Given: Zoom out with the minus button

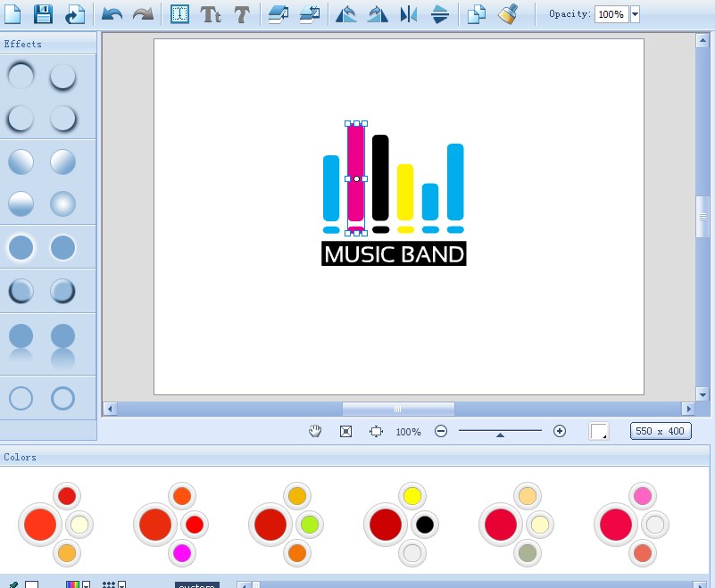Looking at the screenshot, I should click(x=441, y=431).
